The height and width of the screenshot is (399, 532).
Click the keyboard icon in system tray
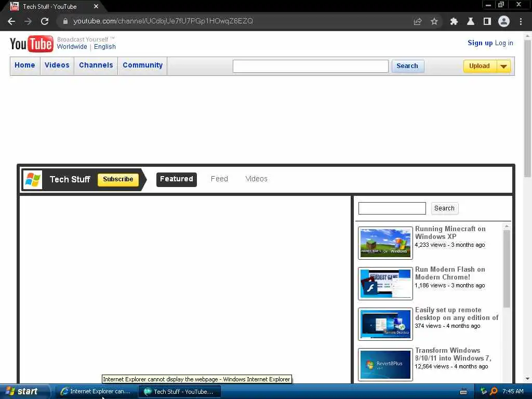pos(463,392)
